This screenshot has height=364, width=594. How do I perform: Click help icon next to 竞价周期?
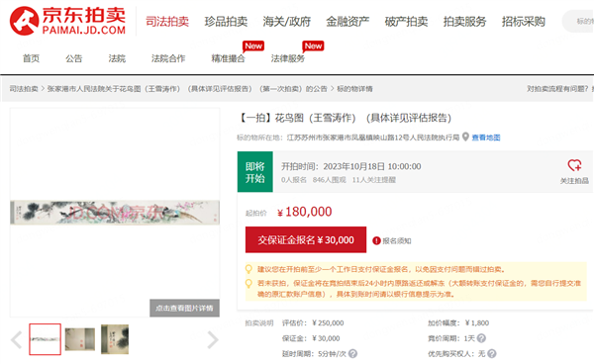(481, 338)
